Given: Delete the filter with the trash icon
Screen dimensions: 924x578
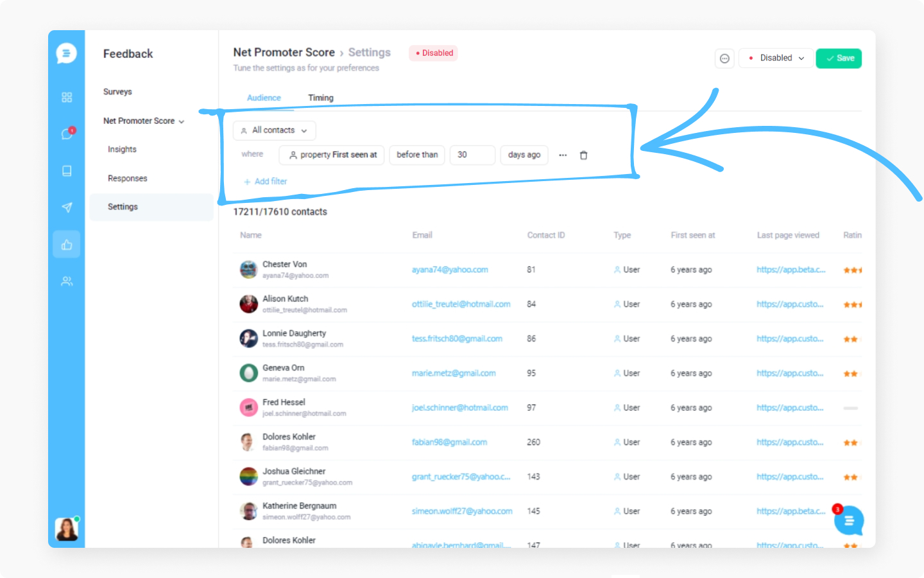Looking at the screenshot, I should point(584,155).
